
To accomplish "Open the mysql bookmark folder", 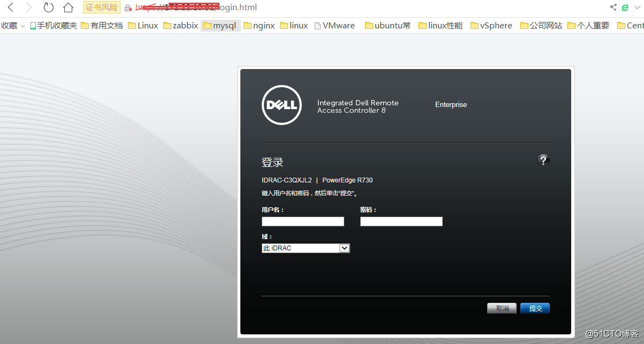I will [x=220, y=25].
